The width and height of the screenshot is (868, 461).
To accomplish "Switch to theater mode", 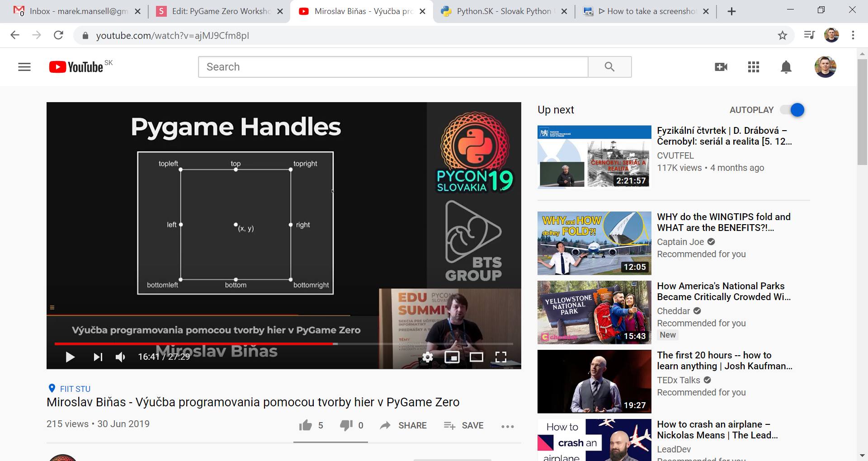I will coord(476,357).
